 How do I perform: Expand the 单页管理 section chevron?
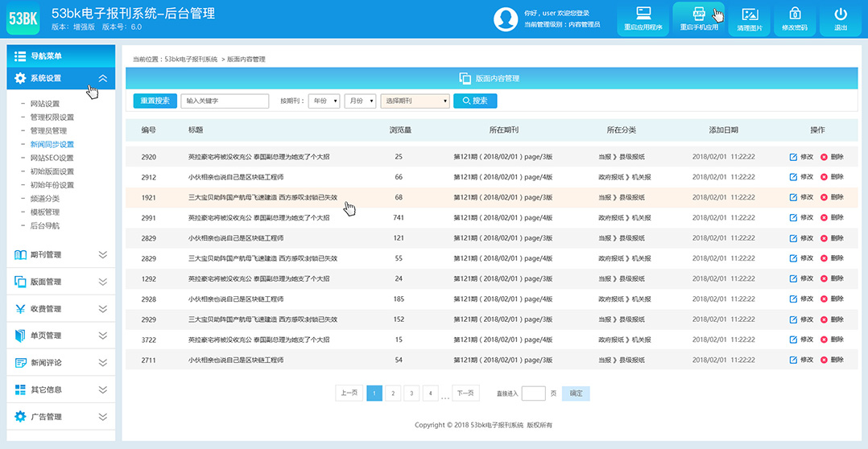click(x=102, y=336)
